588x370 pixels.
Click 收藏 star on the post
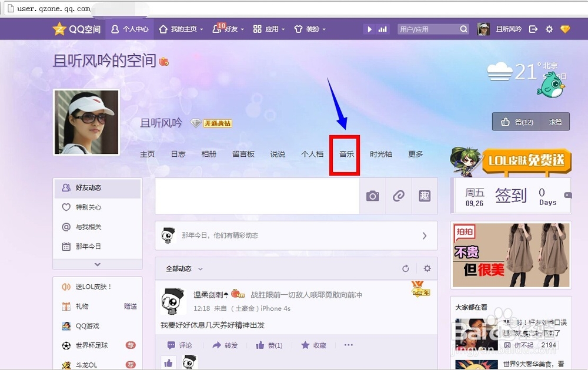pos(314,345)
